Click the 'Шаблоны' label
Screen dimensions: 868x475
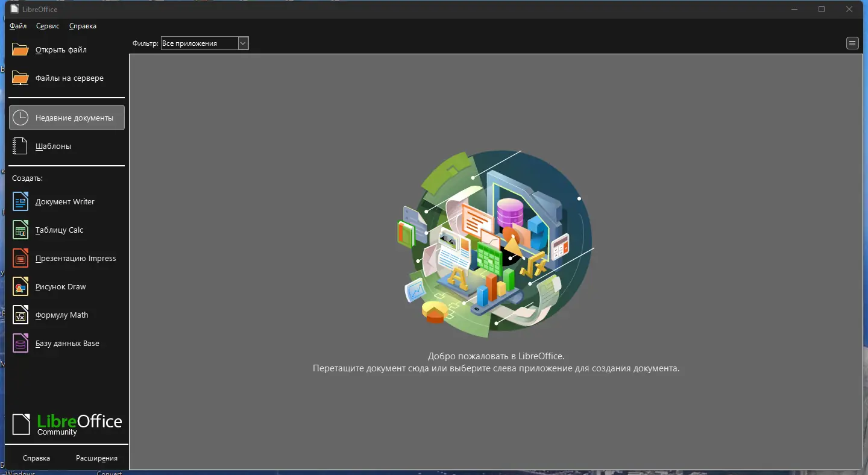point(53,146)
